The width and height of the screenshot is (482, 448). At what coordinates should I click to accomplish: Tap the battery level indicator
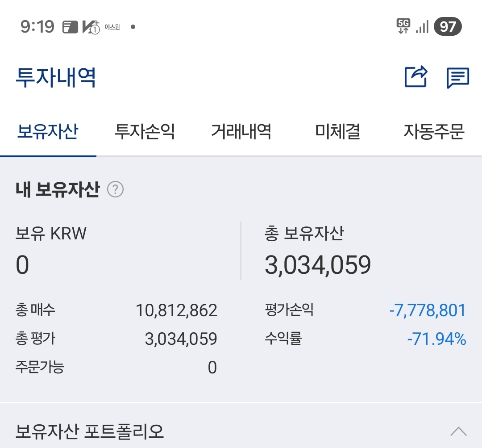pos(447,27)
